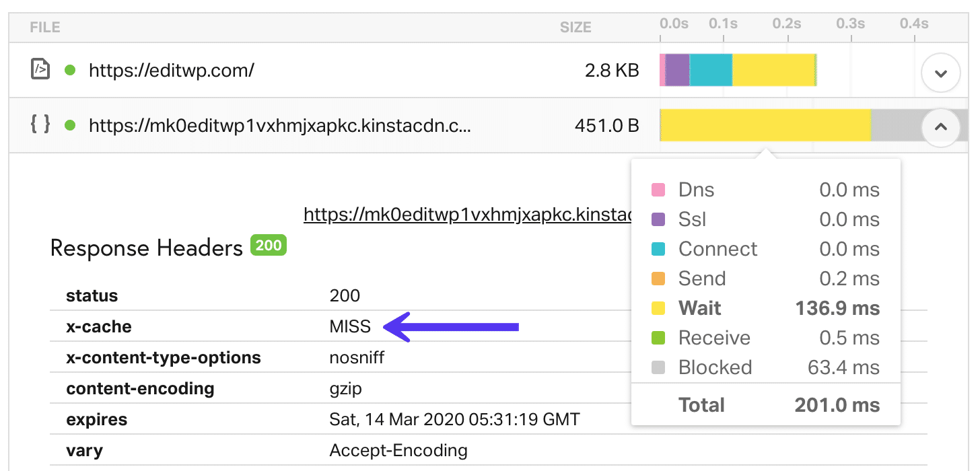
Task: Click the SIZE column header
Action: pyautogui.click(x=575, y=28)
